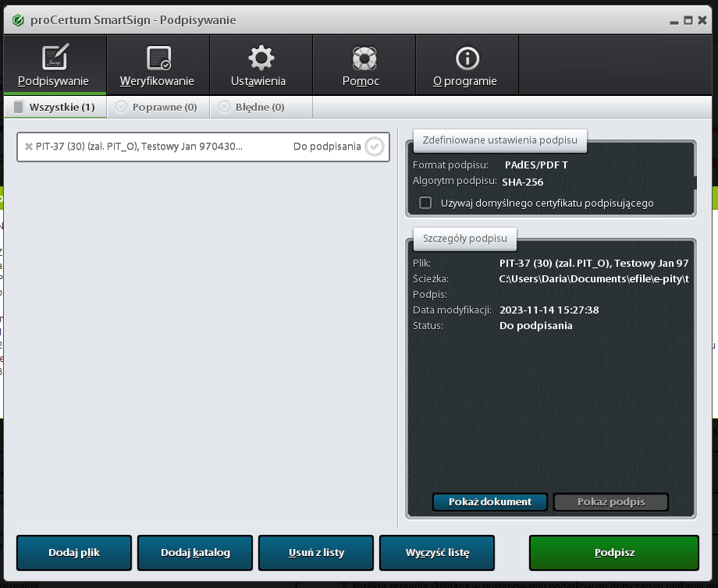The width and height of the screenshot is (718, 588).
Task: Open the Weryfikowanie document check icon
Action: pos(157,58)
